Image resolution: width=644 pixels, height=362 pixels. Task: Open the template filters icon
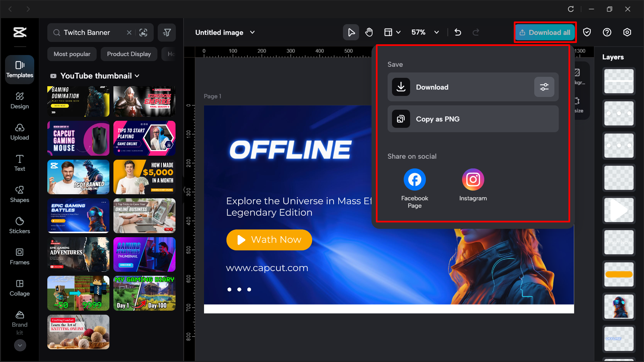click(x=167, y=32)
